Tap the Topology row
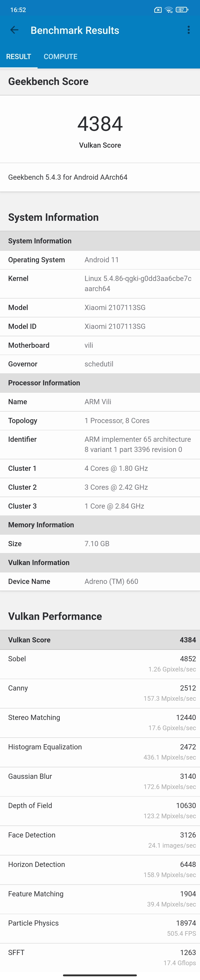 (x=100, y=420)
